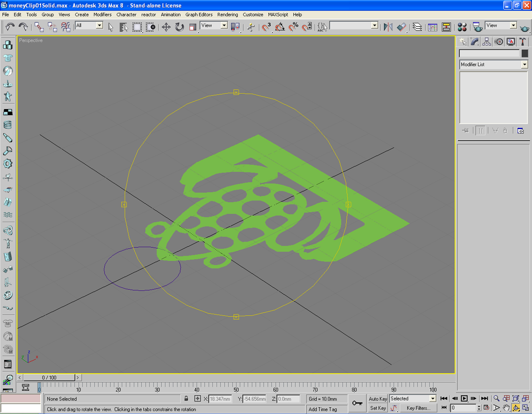
Task: Toggle the Selection Lock padlock
Action: [186, 399]
